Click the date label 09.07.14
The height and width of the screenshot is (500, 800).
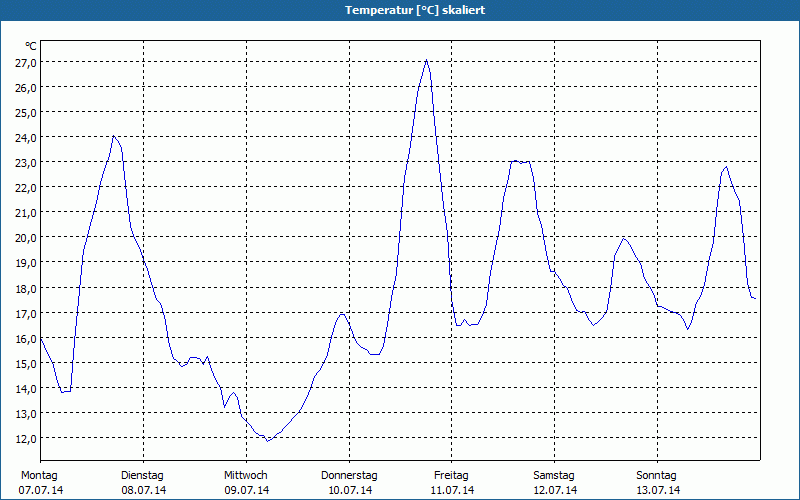246,490
